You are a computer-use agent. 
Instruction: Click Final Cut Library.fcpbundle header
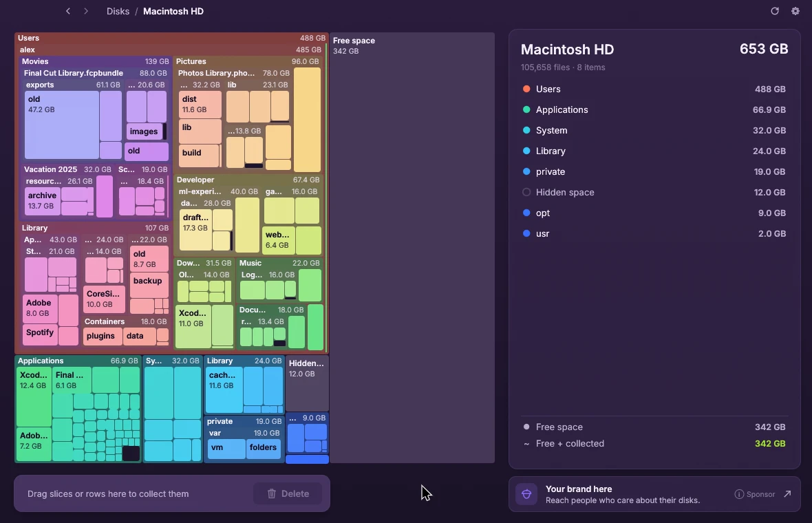95,73
